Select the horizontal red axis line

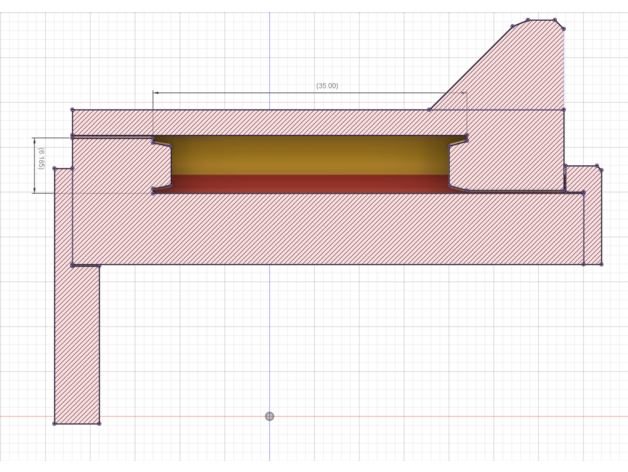click(x=400, y=416)
